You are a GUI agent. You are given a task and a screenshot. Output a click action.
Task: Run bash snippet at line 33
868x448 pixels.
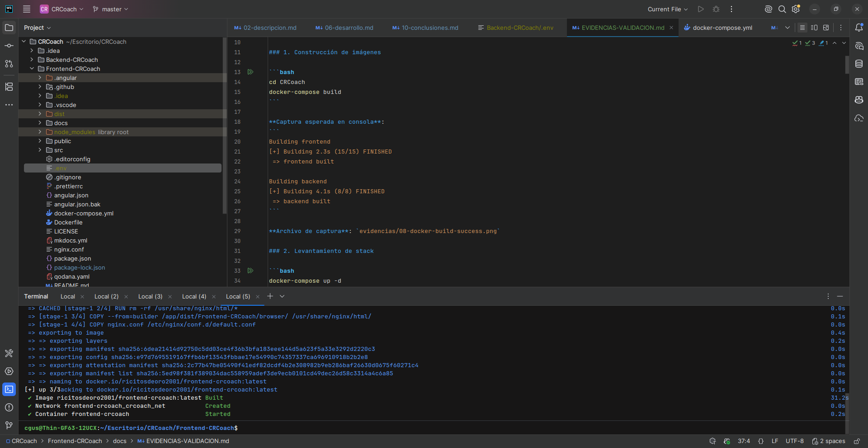pos(250,271)
